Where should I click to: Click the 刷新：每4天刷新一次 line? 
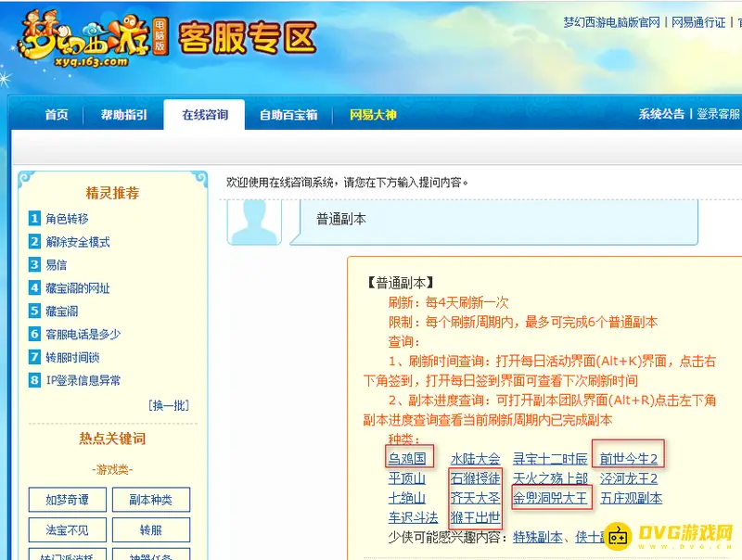pyautogui.click(x=448, y=302)
